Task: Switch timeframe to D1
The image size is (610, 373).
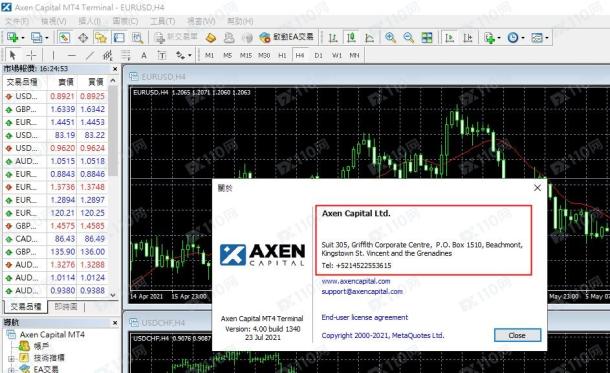Action: coord(318,55)
